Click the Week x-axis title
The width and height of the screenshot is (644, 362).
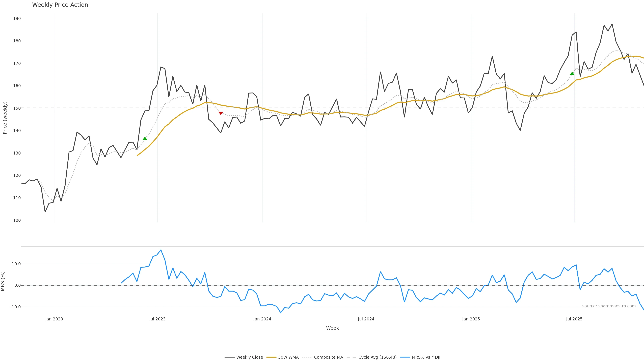(332, 328)
